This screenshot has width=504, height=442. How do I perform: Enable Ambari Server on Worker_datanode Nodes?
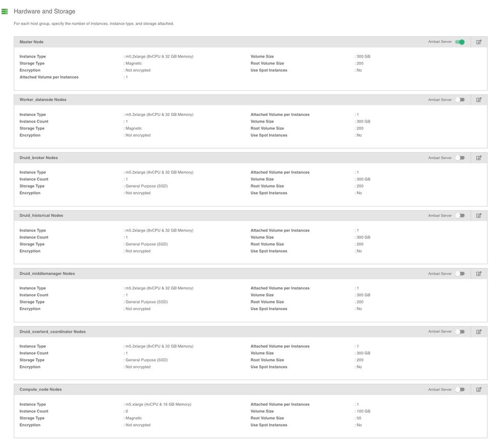460,100
